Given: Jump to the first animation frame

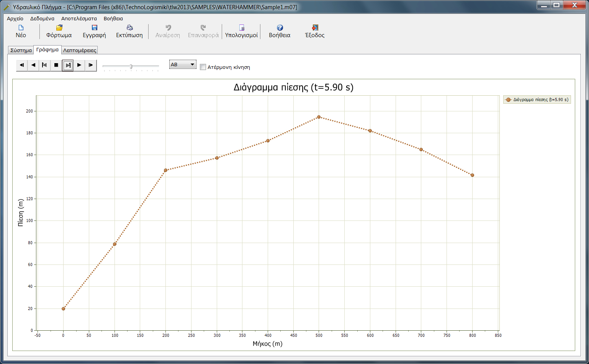Looking at the screenshot, I should click(x=22, y=65).
